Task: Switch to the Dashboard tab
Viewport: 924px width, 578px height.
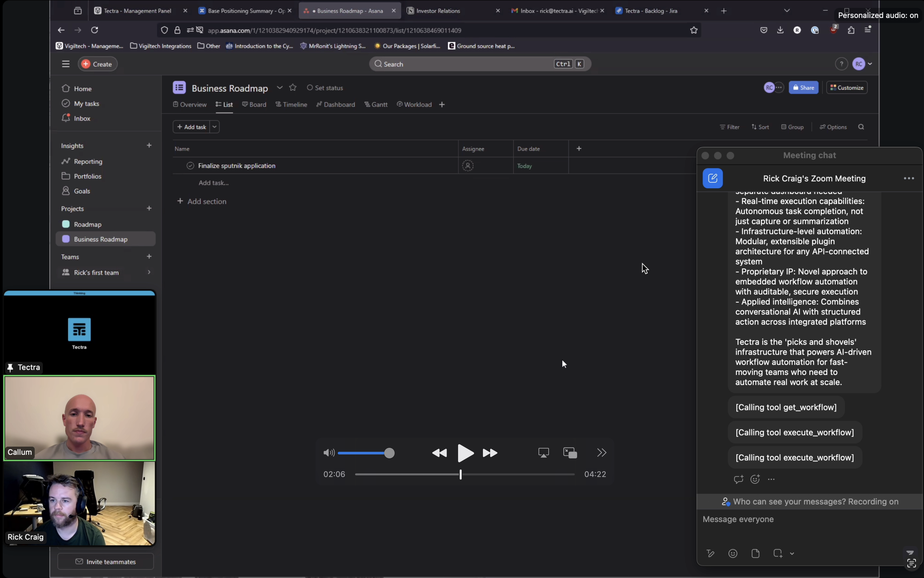Action: [336, 104]
